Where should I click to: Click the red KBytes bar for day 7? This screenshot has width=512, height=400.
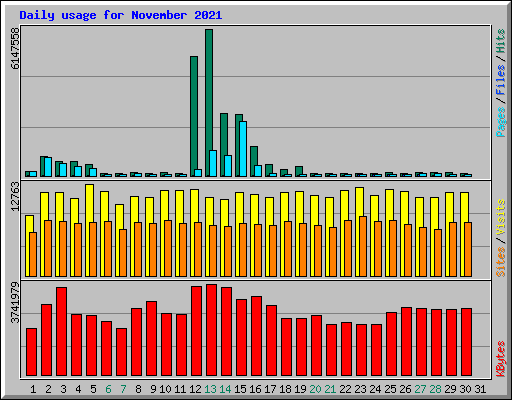click(121, 352)
